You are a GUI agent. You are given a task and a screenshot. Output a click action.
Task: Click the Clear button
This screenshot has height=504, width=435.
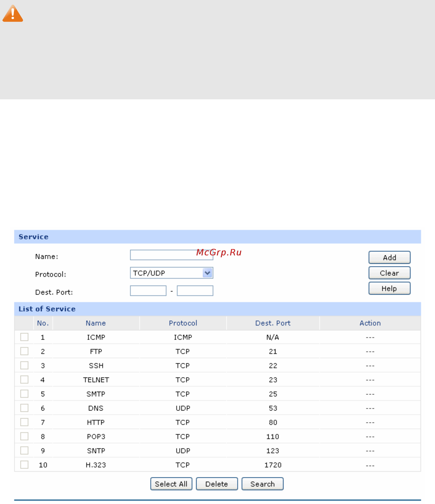point(389,273)
